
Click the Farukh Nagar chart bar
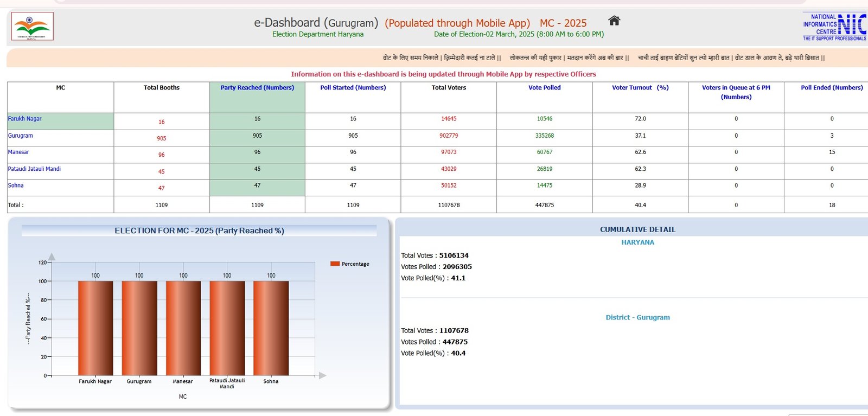coord(95,328)
